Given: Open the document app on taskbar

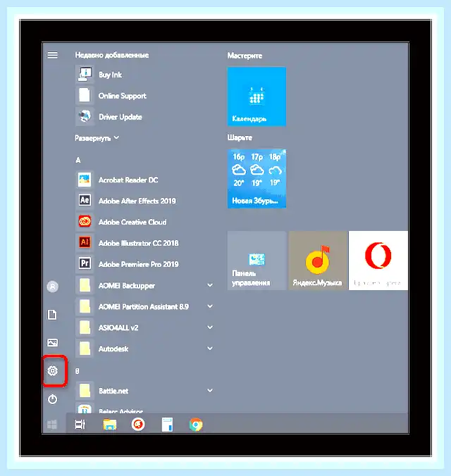Looking at the screenshot, I should point(167,425).
